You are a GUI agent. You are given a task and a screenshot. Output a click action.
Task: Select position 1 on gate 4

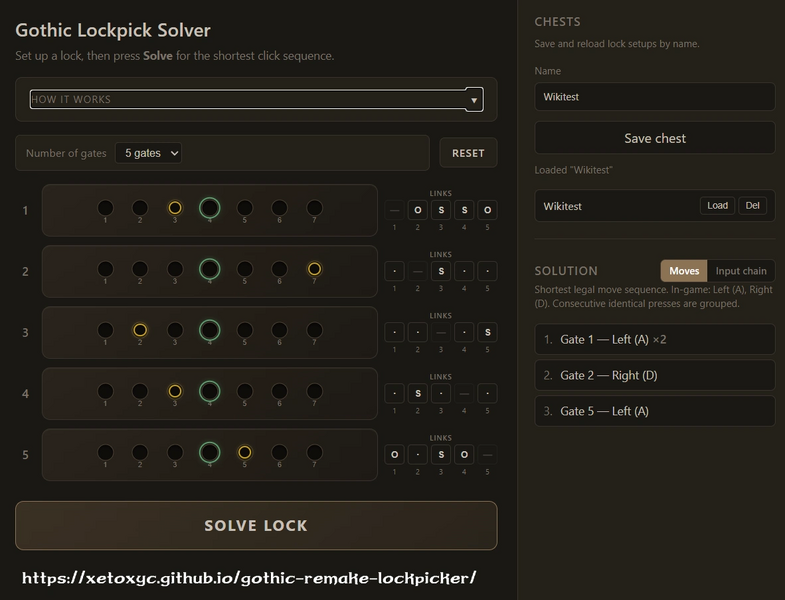105,391
